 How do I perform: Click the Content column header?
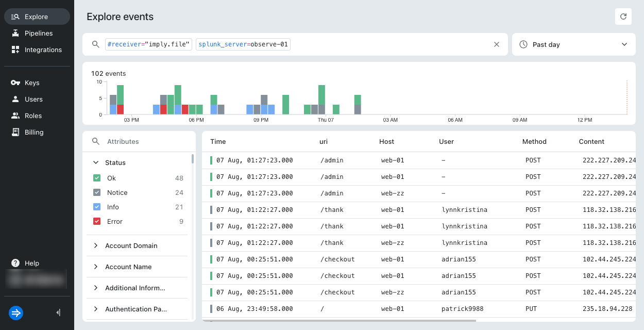click(591, 141)
